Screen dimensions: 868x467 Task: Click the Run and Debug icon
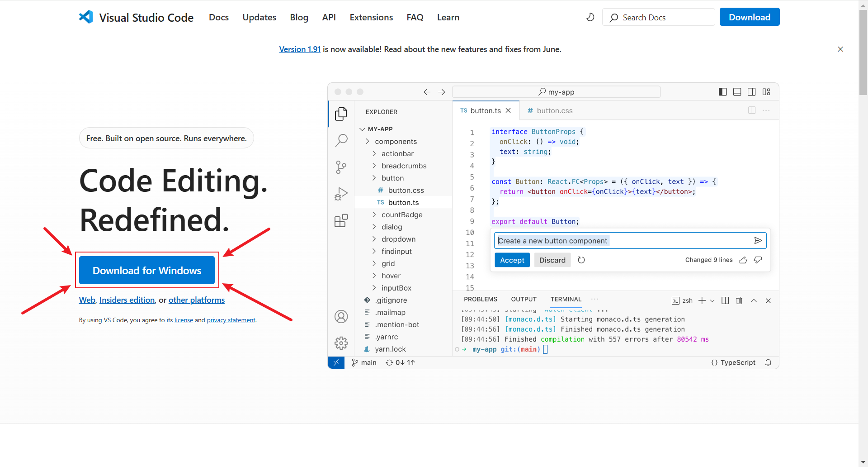(341, 194)
